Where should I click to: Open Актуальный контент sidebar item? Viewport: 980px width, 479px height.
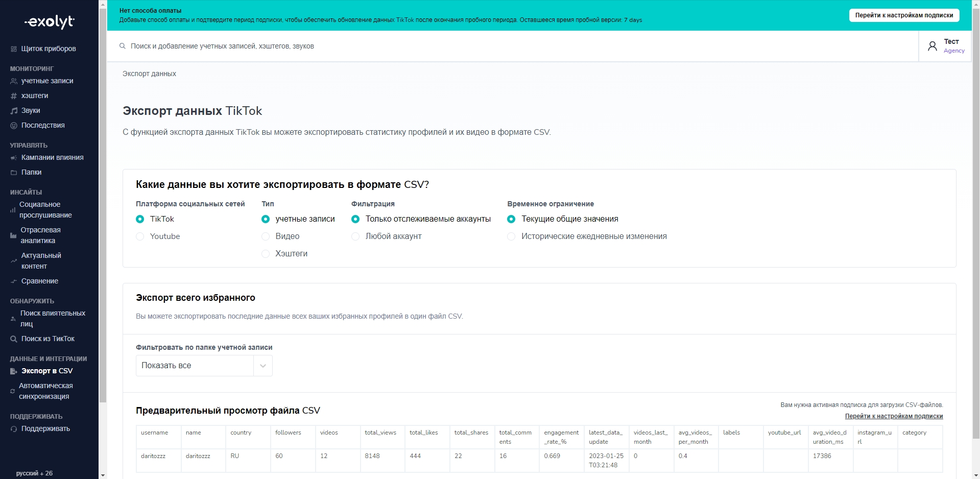point(41,261)
